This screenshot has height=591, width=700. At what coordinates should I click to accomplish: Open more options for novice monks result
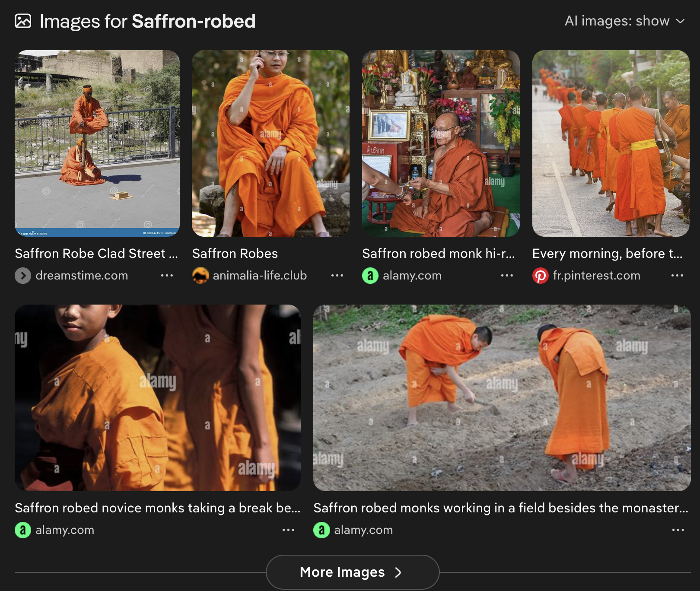pos(288,530)
